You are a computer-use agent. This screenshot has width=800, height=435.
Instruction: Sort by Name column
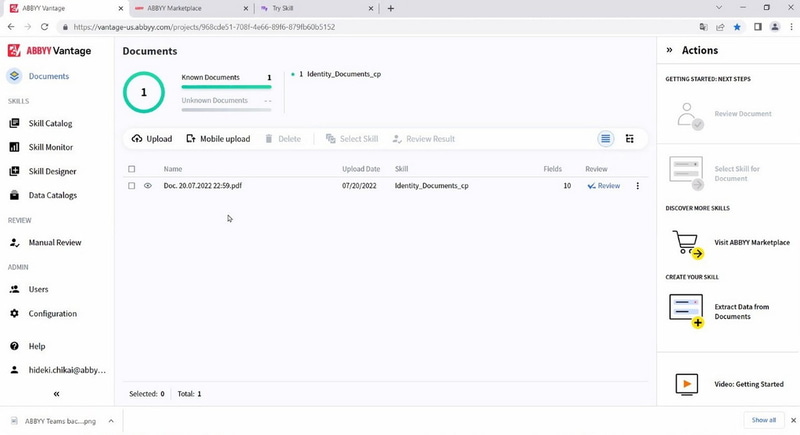pos(173,169)
